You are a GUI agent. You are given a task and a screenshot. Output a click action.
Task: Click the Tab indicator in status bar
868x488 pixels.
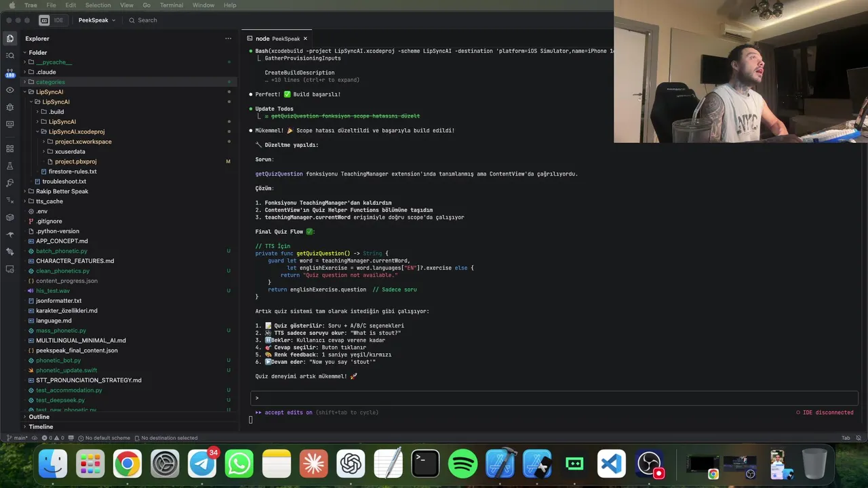(846, 438)
